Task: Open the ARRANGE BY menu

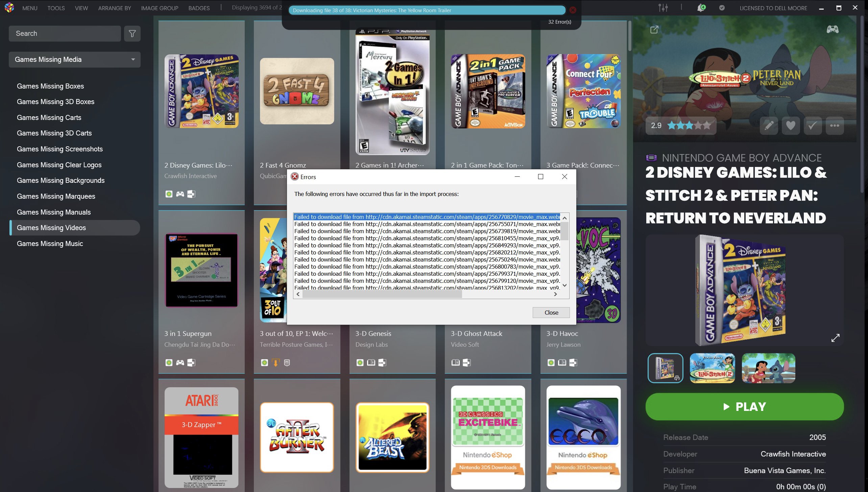Action: (x=115, y=8)
